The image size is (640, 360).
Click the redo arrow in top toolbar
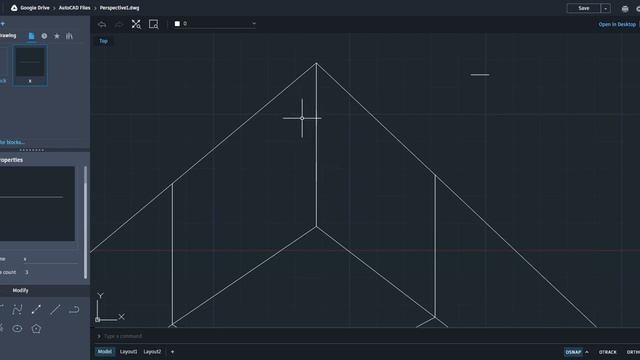click(119, 24)
